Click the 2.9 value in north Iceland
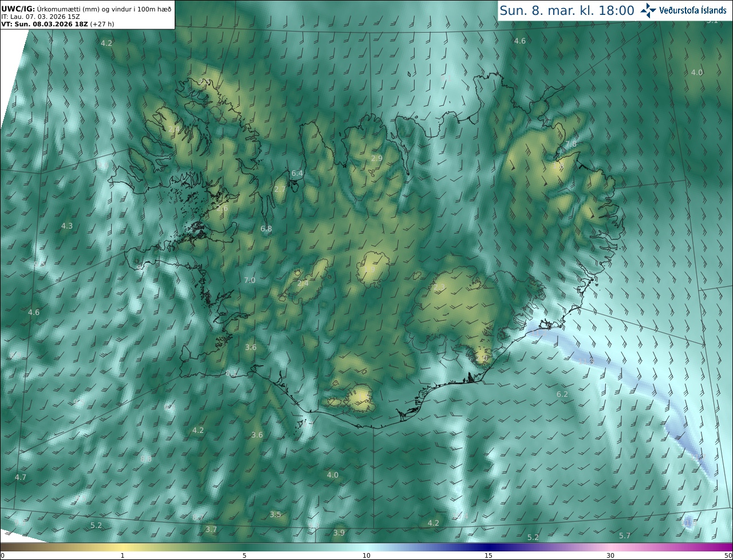This screenshot has width=733, height=560. point(376,158)
